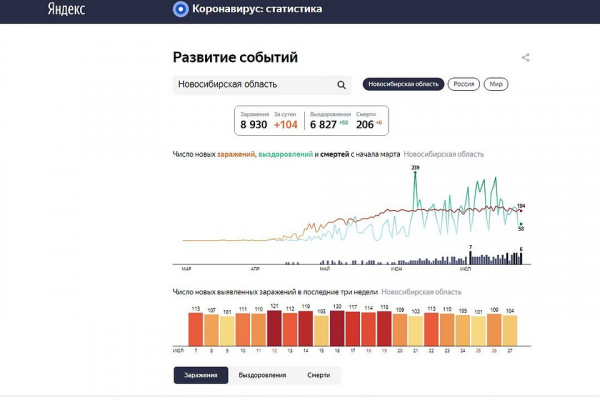Select the Новосибирская область region chip

[x=401, y=85]
